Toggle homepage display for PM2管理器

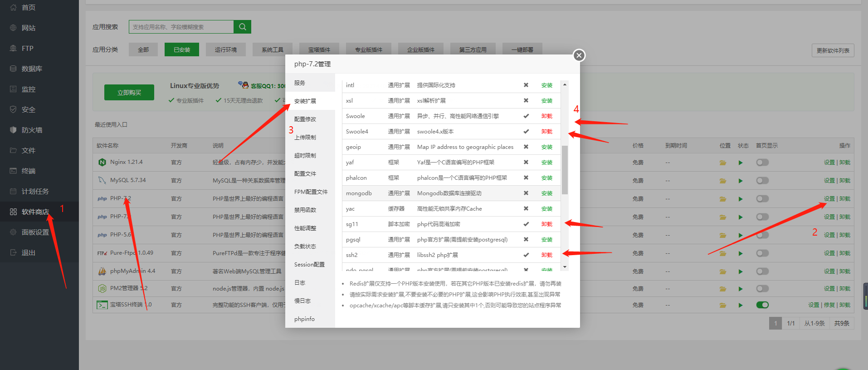click(762, 288)
